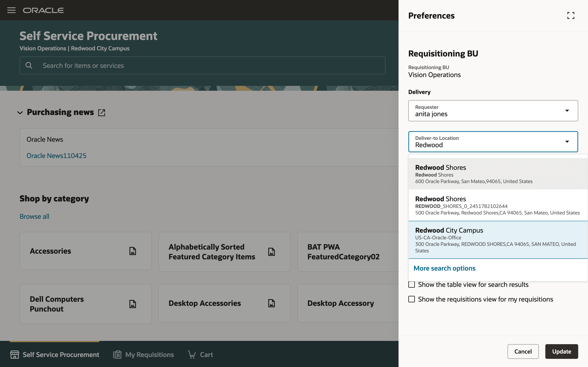The image size is (588, 367).
Task: Open the hamburger navigation menu
Action: pos(11,10)
